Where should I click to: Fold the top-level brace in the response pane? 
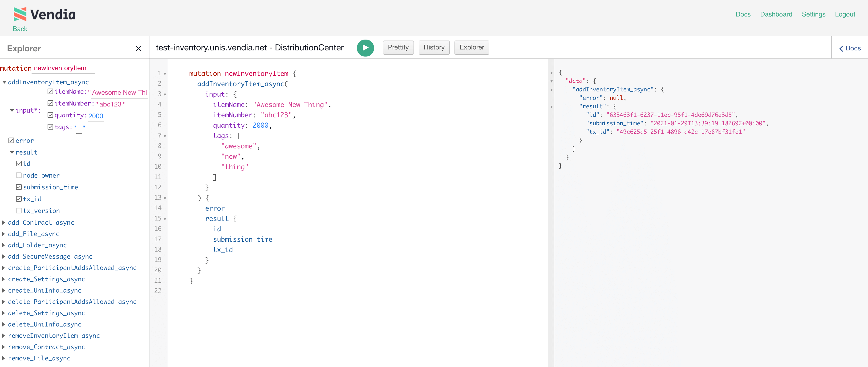click(552, 73)
